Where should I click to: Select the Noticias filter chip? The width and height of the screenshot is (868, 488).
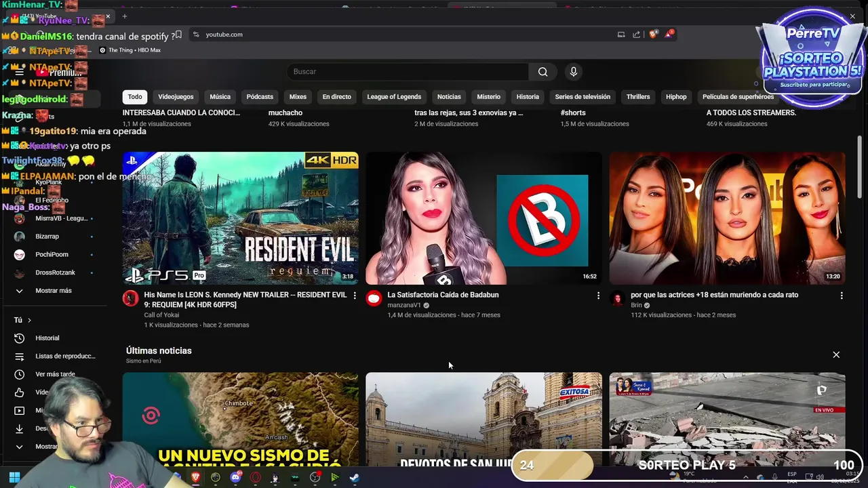449,97
